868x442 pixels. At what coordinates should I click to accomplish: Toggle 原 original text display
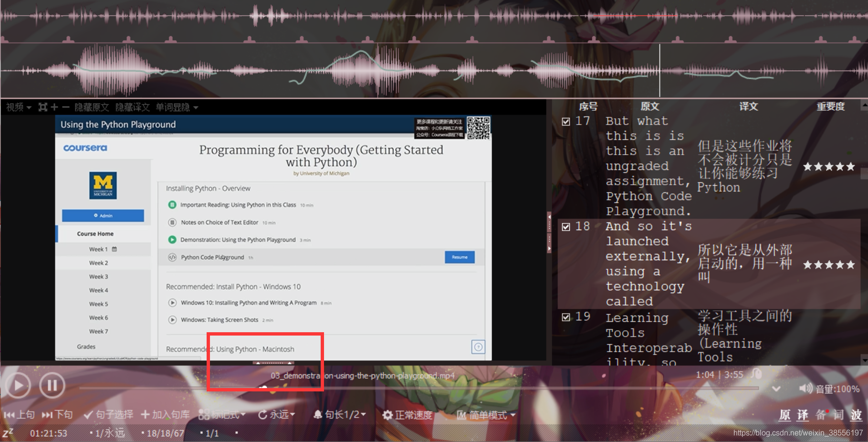click(784, 415)
